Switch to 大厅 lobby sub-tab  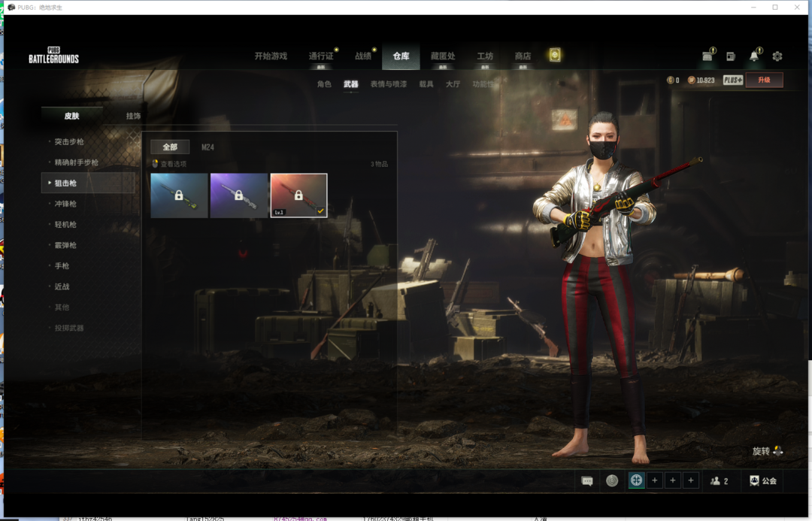(x=453, y=84)
